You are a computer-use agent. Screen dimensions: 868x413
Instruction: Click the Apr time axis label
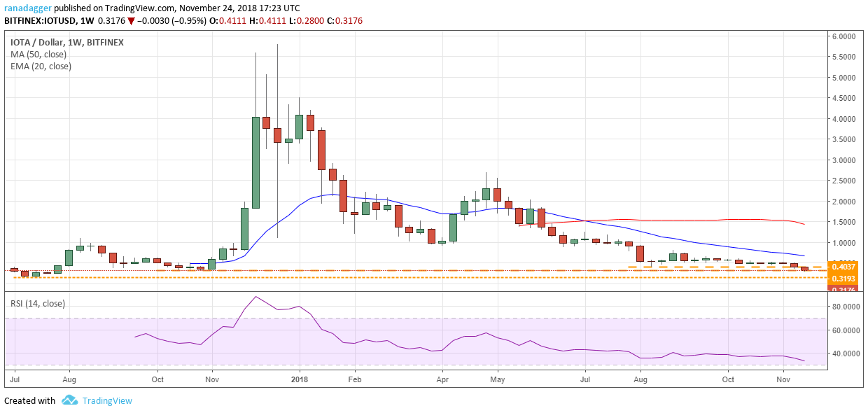442,379
